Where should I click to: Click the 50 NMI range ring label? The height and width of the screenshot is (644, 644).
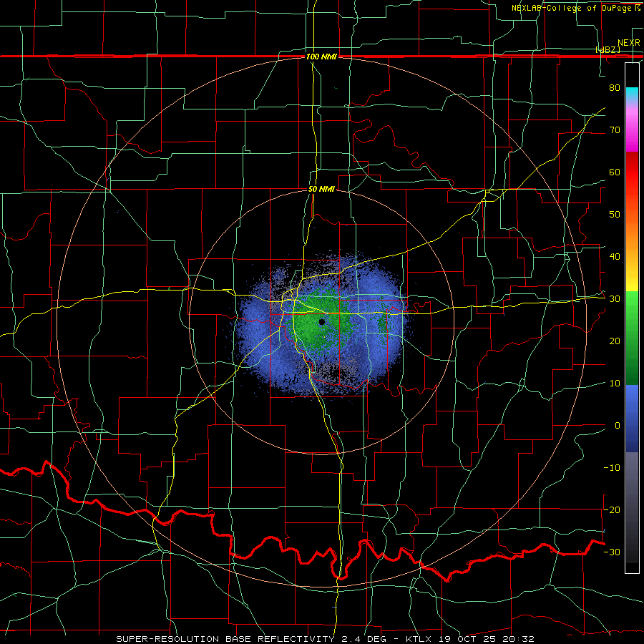[x=321, y=189]
